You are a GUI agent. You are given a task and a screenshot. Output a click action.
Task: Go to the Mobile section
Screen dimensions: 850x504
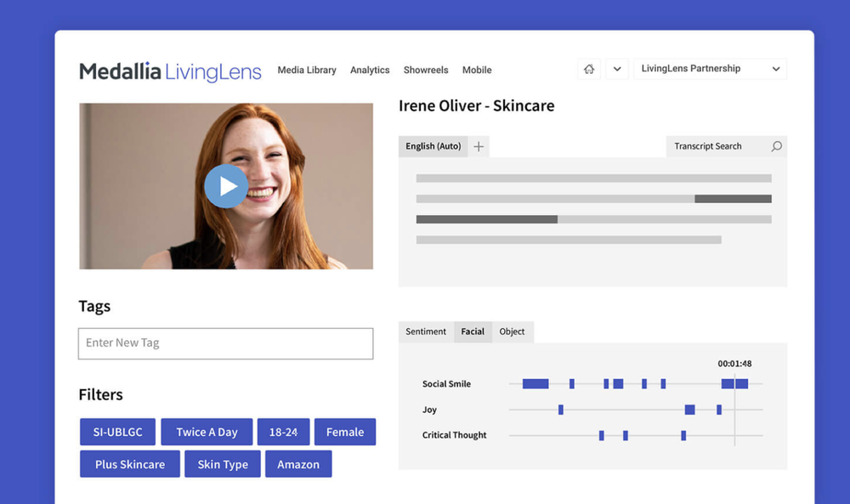(x=477, y=71)
